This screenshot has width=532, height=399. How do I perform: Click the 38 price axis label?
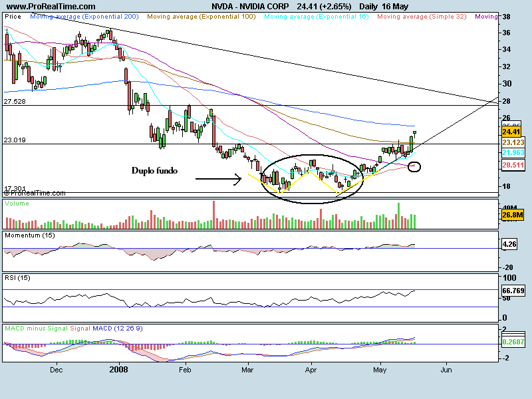click(507, 16)
